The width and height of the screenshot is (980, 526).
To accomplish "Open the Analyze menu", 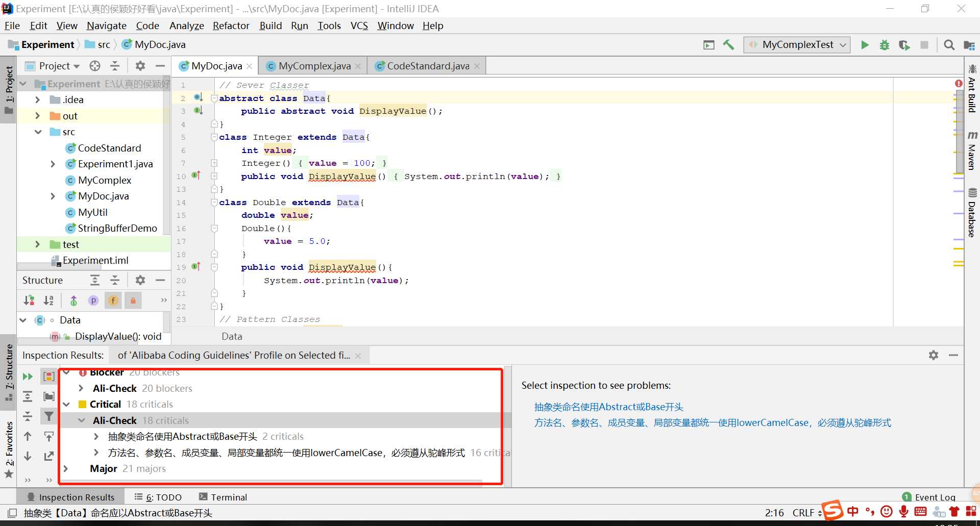I will click(186, 26).
